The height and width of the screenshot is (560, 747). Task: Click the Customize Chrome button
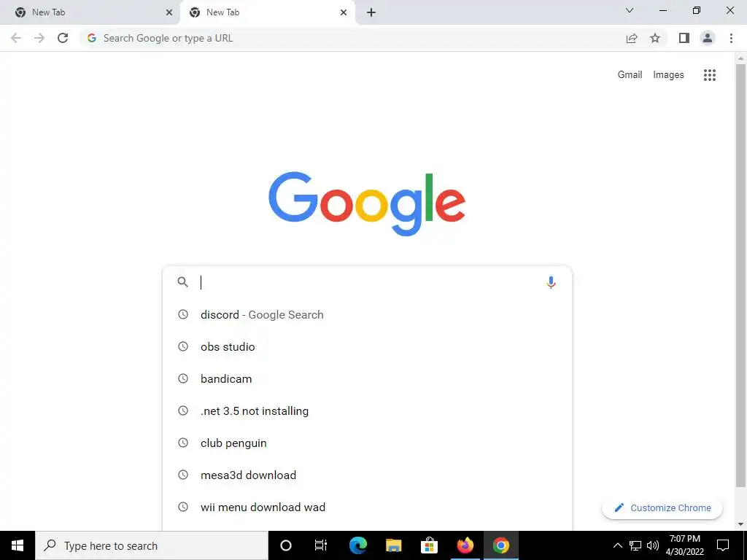[662, 507]
